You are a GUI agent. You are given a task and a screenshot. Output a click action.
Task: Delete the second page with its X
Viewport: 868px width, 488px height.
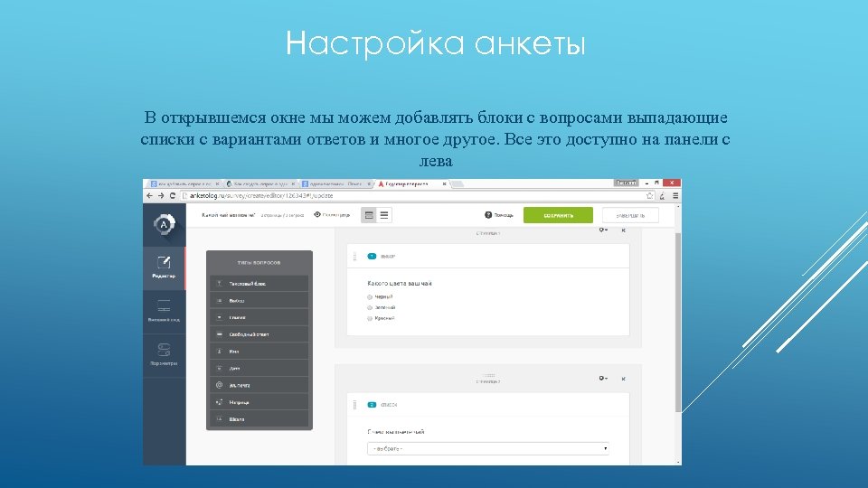click(x=623, y=379)
